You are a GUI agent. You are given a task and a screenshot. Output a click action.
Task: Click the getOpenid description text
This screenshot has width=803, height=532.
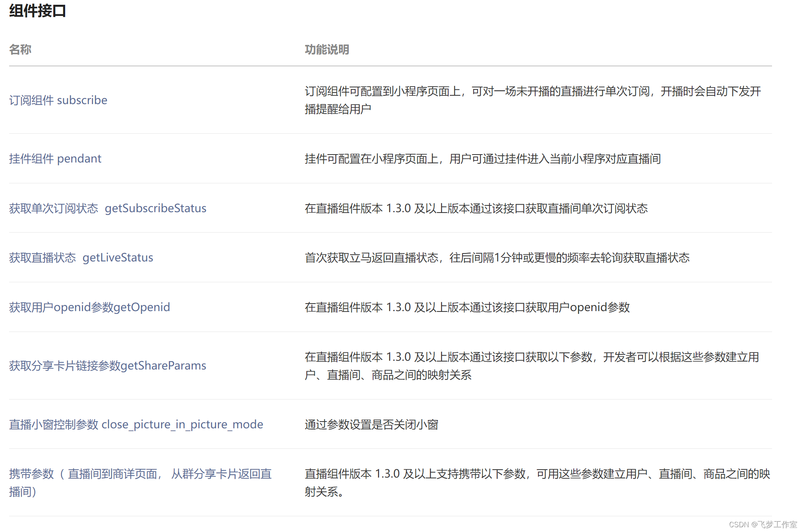tap(467, 308)
